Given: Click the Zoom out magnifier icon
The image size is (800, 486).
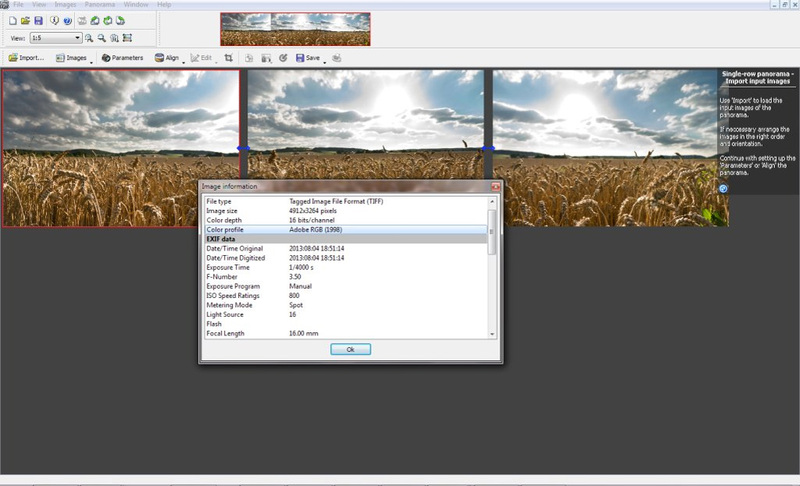Looking at the screenshot, I should pyautogui.click(x=102, y=38).
